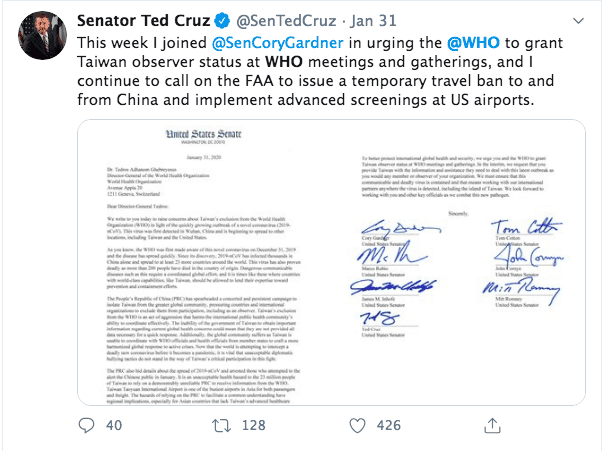Click the 426 likes count

tap(389, 427)
